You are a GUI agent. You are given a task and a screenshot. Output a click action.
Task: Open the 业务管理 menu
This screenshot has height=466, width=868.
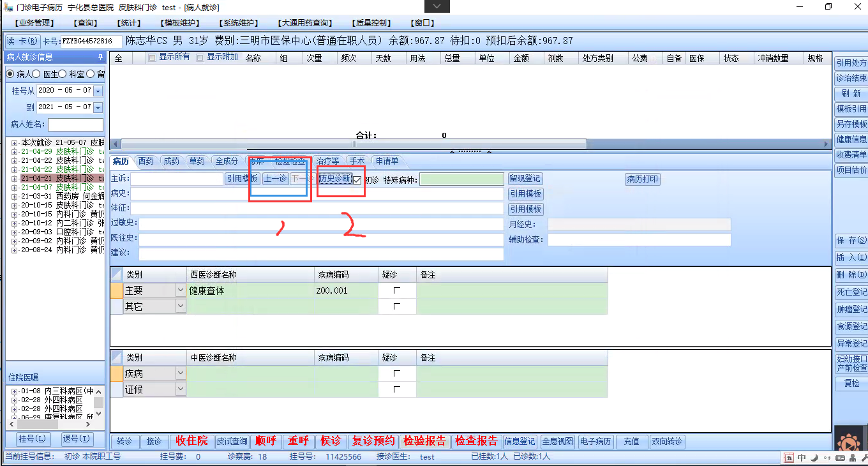[x=34, y=23]
